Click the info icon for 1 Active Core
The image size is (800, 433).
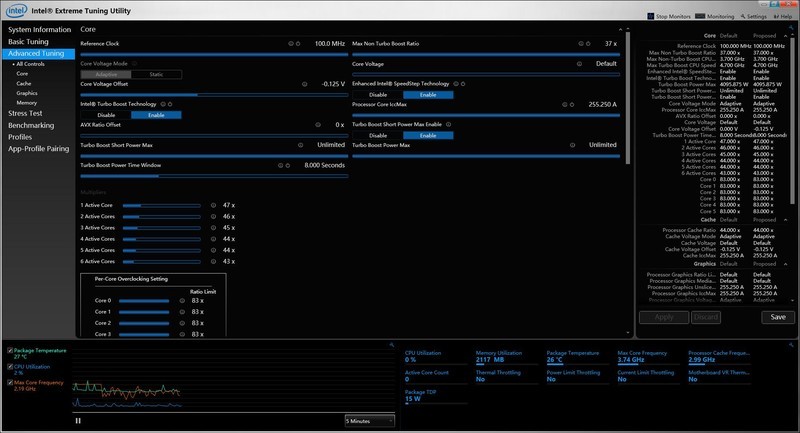(x=213, y=205)
